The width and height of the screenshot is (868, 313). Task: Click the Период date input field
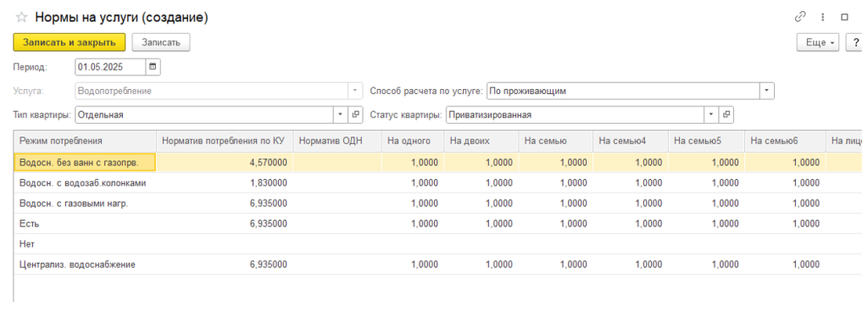110,67
